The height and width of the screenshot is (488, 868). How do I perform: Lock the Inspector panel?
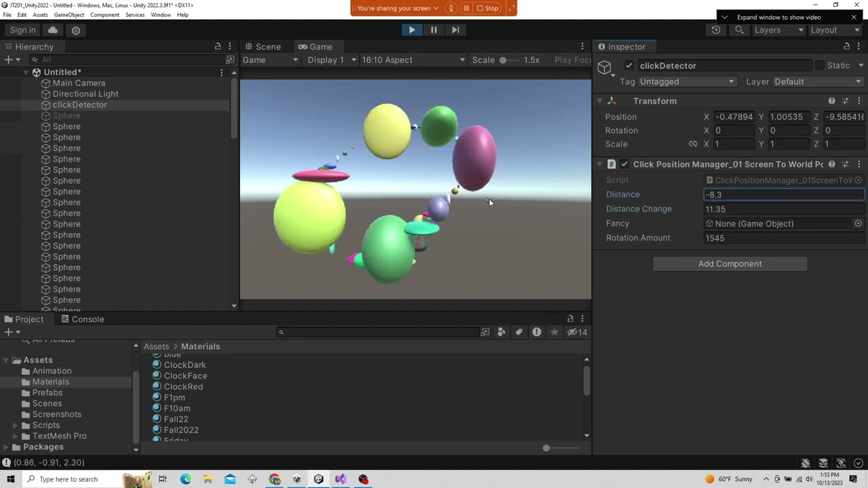(x=846, y=46)
